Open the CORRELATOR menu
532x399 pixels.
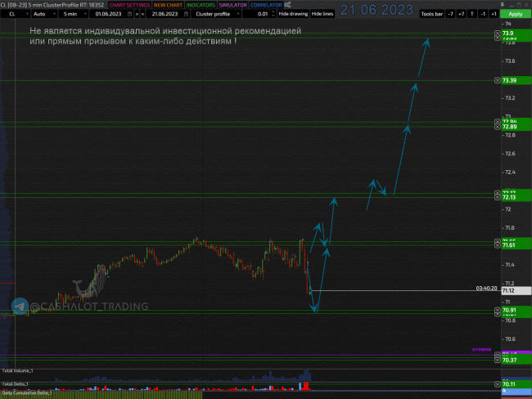pyautogui.click(x=266, y=5)
